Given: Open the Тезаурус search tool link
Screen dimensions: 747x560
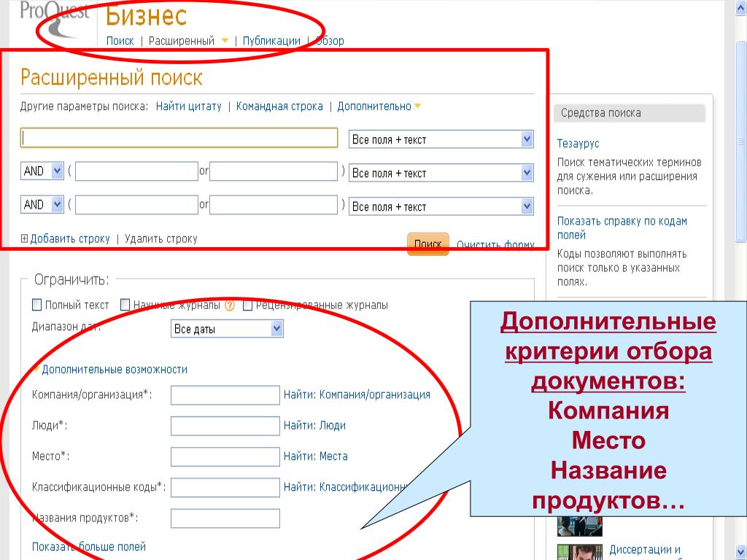Looking at the screenshot, I should (578, 144).
